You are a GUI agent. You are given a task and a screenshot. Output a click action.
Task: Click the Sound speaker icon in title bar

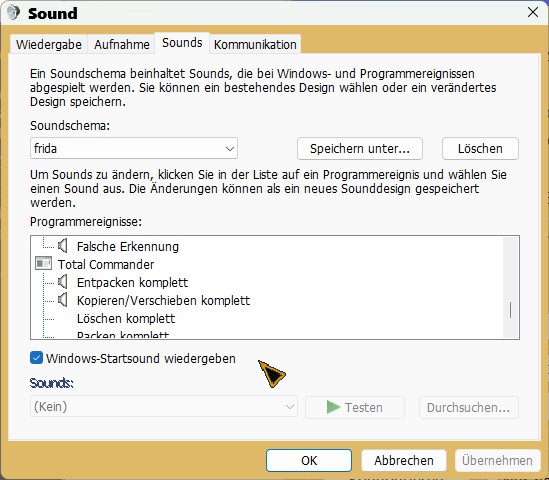13,13
